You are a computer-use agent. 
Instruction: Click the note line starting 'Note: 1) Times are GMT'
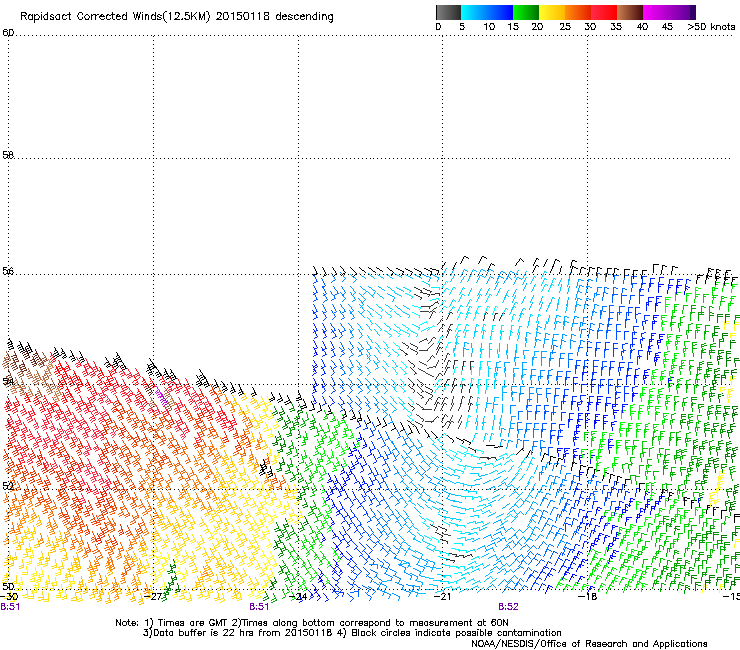(312, 623)
